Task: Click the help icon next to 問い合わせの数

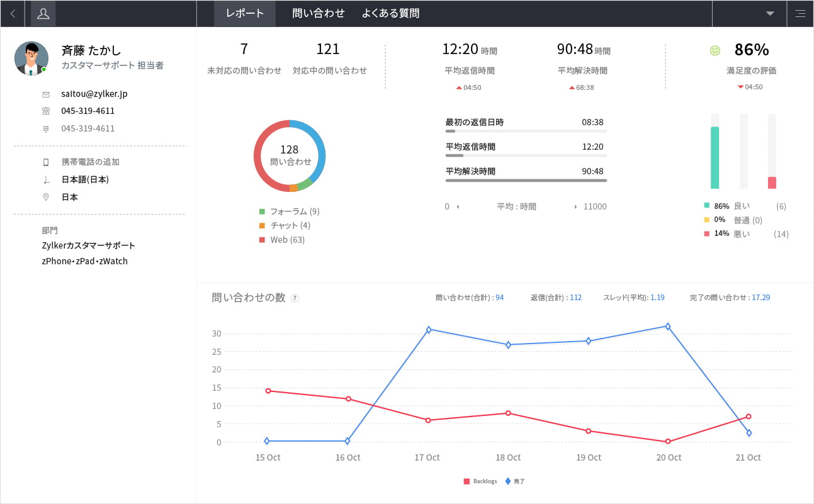Action: coord(295,298)
